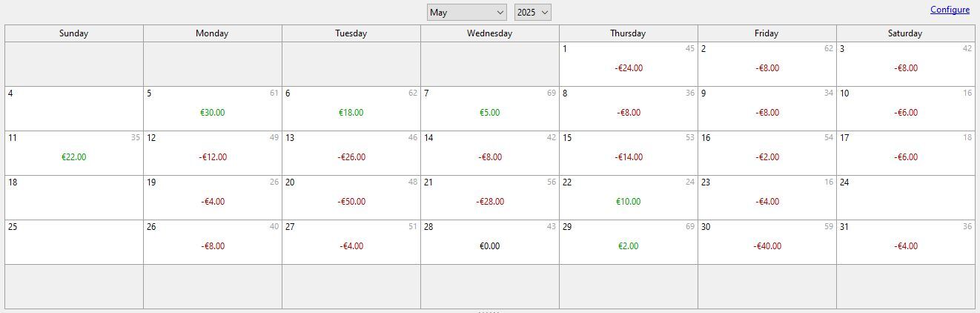The height and width of the screenshot is (313, 980).
Task: Select May 13 cell showing -€26.00
Action: click(351, 153)
